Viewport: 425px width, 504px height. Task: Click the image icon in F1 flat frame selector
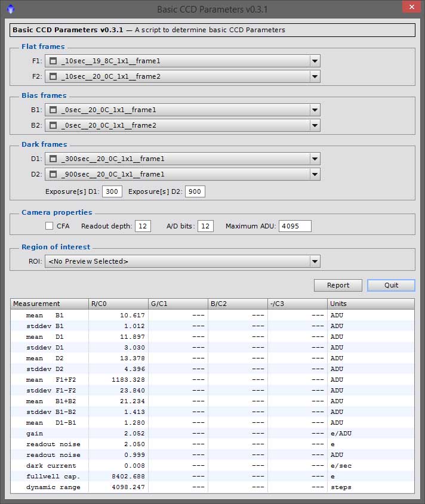(x=53, y=61)
